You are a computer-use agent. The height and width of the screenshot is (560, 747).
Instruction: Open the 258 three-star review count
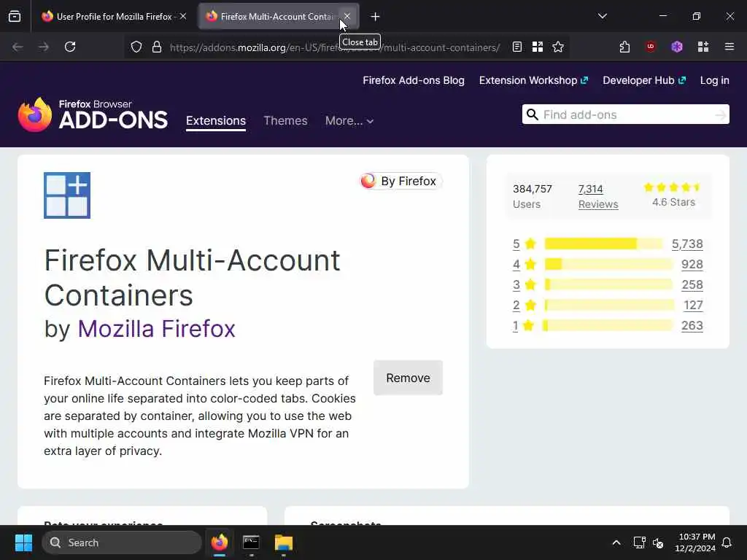[692, 285]
